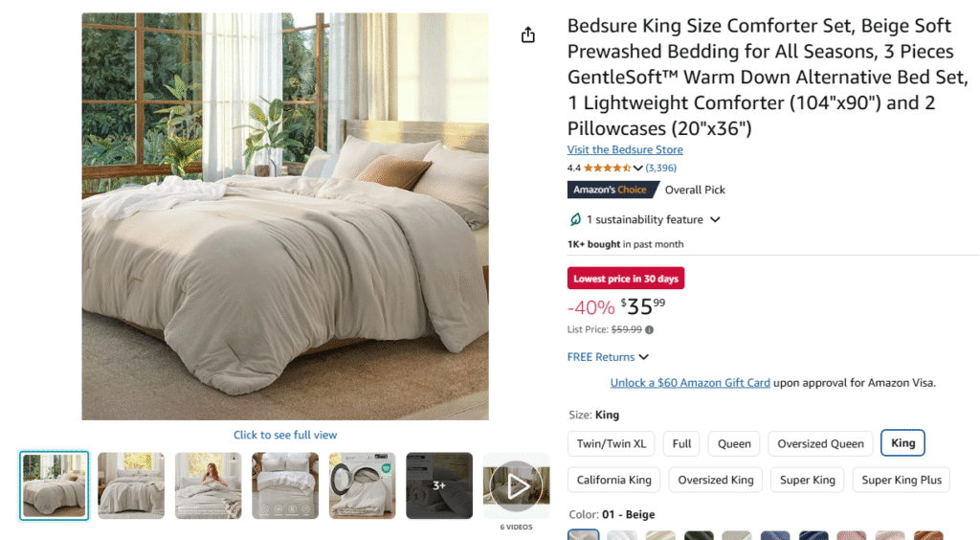Select the Queen size option
The width and height of the screenshot is (980, 540).
coord(734,443)
